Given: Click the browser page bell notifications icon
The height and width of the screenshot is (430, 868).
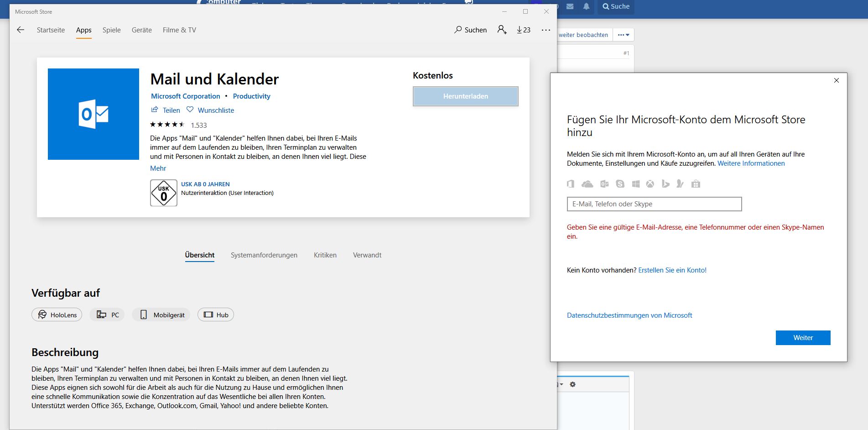Looking at the screenshot, I should click(586, 6).
